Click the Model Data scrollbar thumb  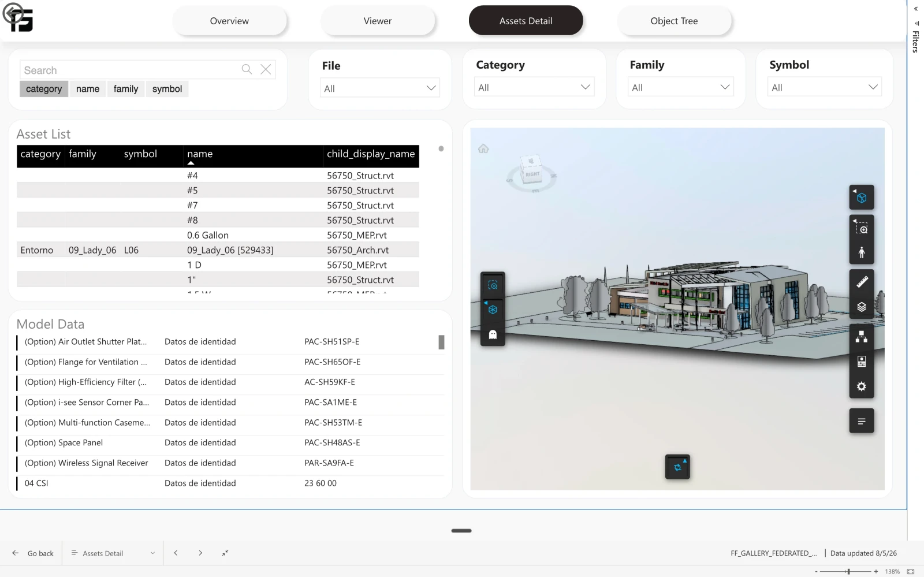441,343
